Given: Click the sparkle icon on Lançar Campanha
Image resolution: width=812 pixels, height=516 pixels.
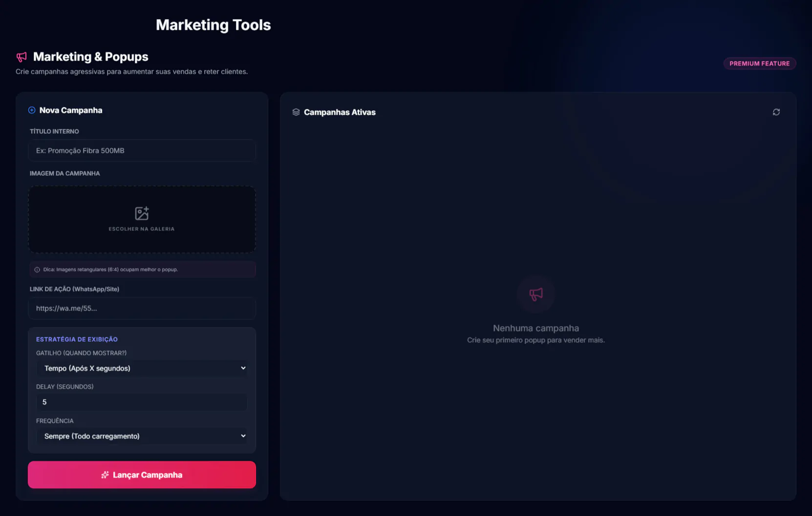Looking at the screenshot, I should point(105,475).
